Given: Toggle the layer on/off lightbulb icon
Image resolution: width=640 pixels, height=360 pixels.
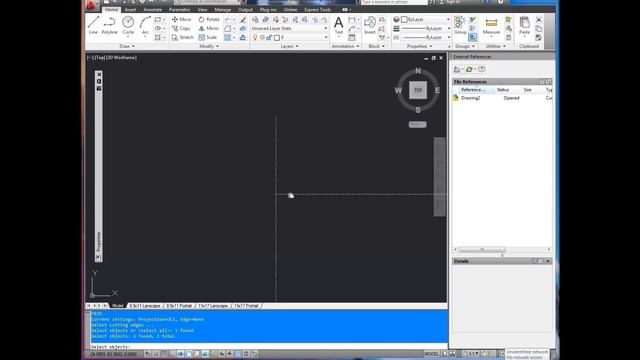Looking at the screenshot, I should [255, 37].
